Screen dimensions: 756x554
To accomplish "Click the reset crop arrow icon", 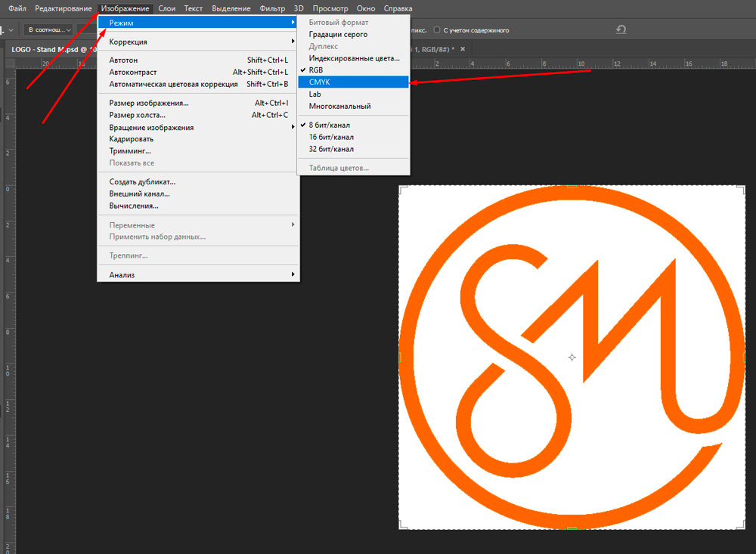I will [x=621, y=30].
